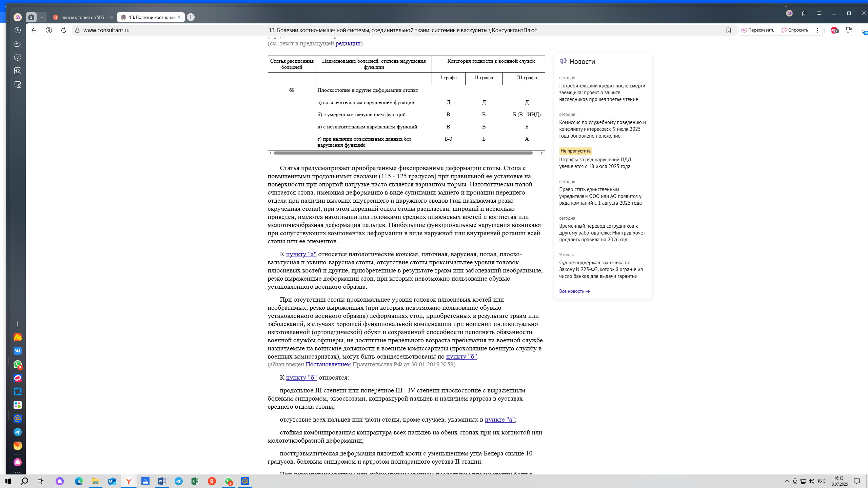This screenshot has height=488, width=868.
Task: Switch to the плоскостопие пп 565 tab
Action: tap(83, 17)
